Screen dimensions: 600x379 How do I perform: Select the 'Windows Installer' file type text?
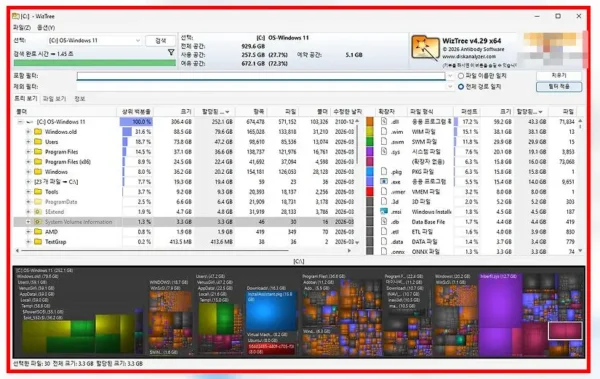431,212
